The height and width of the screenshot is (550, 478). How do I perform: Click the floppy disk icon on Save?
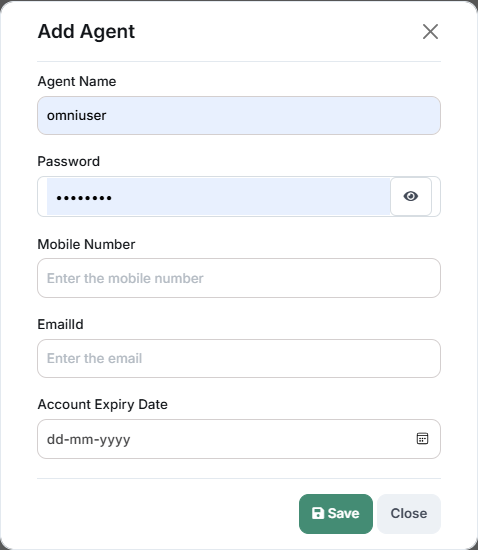318,513
